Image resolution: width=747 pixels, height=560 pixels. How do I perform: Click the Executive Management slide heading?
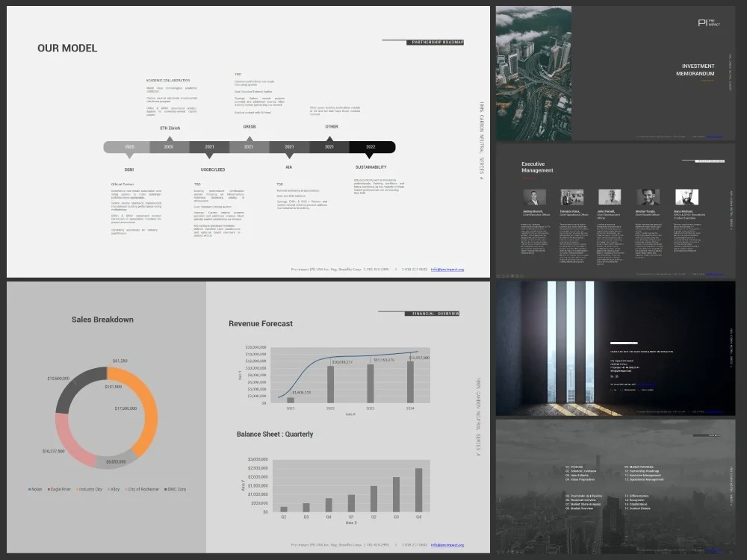tap(537, 167)
